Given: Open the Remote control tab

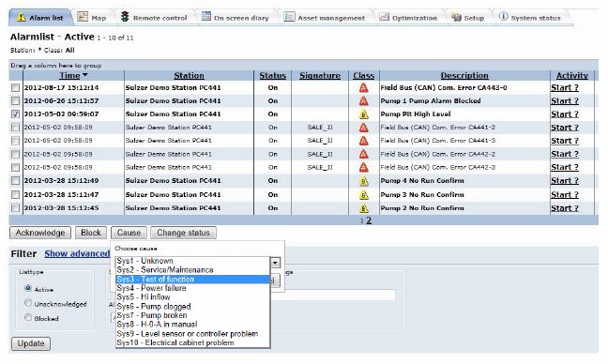Looking at the screenshot, I should tap(154, 18).
